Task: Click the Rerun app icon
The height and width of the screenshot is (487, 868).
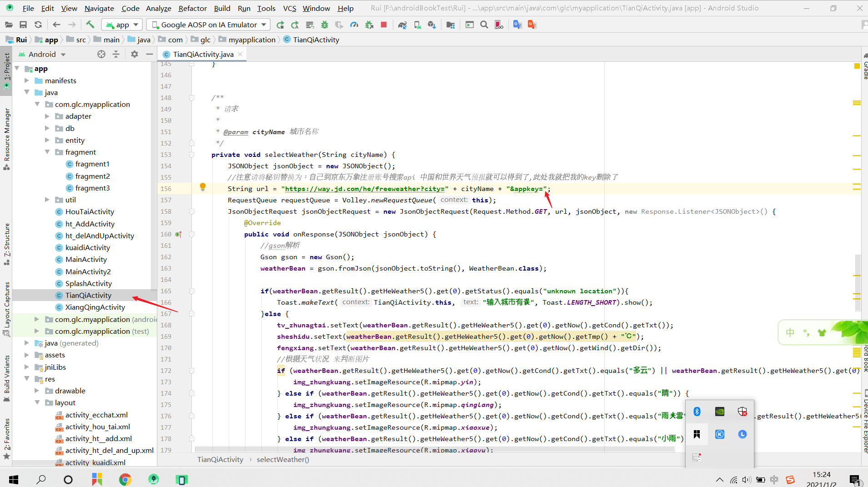Action: point(280,25)
